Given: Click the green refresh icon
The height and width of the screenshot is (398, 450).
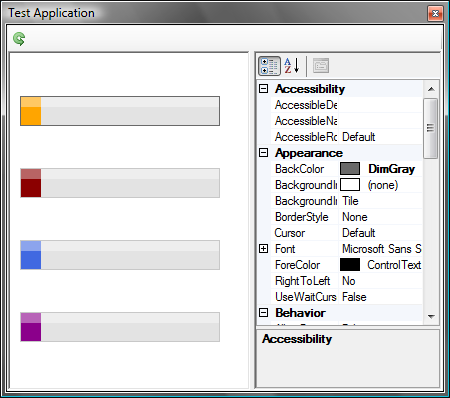Looking at the screenshot, I should coord(19,39).
